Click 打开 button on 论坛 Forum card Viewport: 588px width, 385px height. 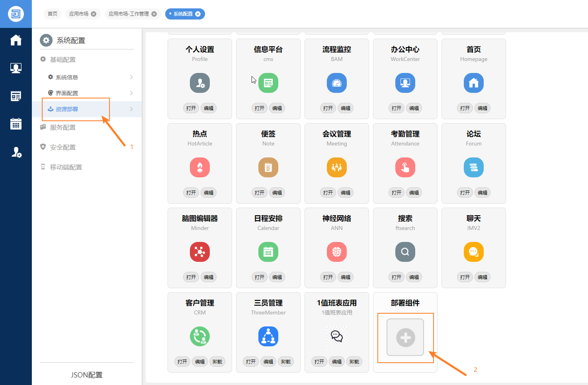pyautogui.click(x=465, y=193)
